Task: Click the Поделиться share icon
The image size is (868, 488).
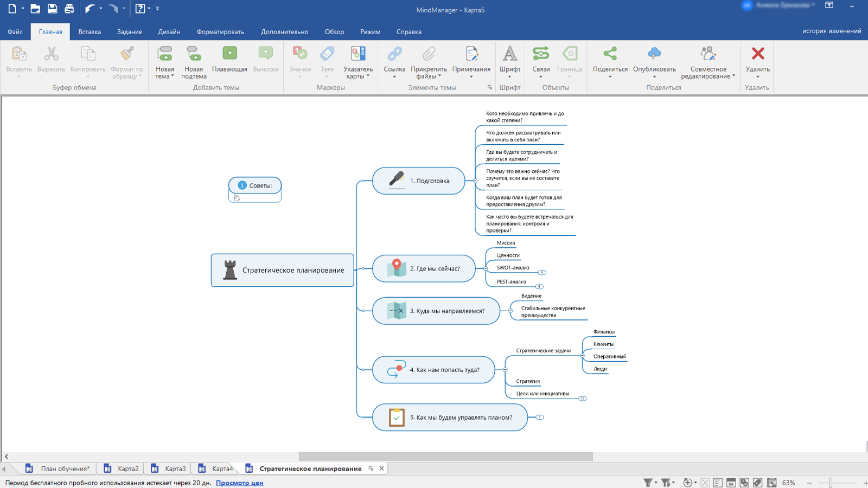Action: point(610,54)
